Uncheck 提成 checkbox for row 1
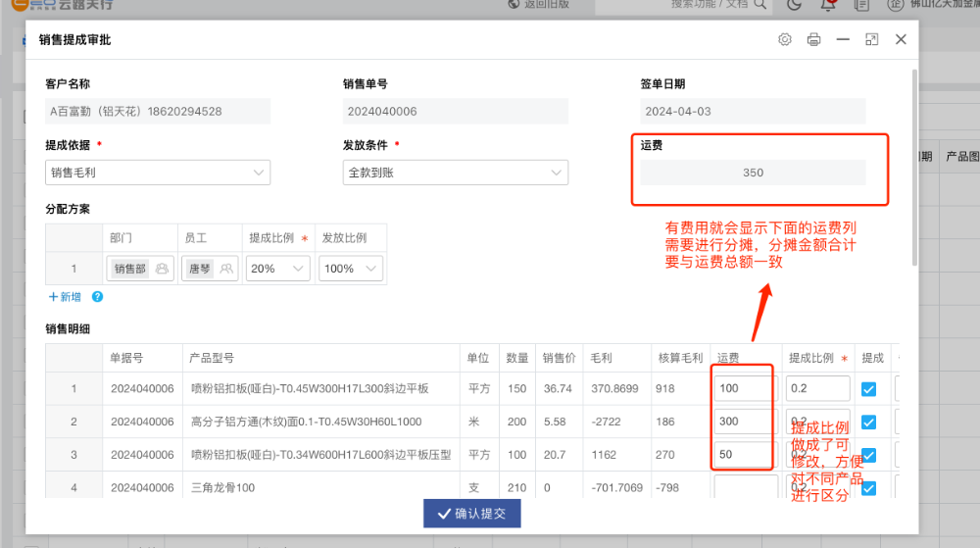 tap(868, 389)
